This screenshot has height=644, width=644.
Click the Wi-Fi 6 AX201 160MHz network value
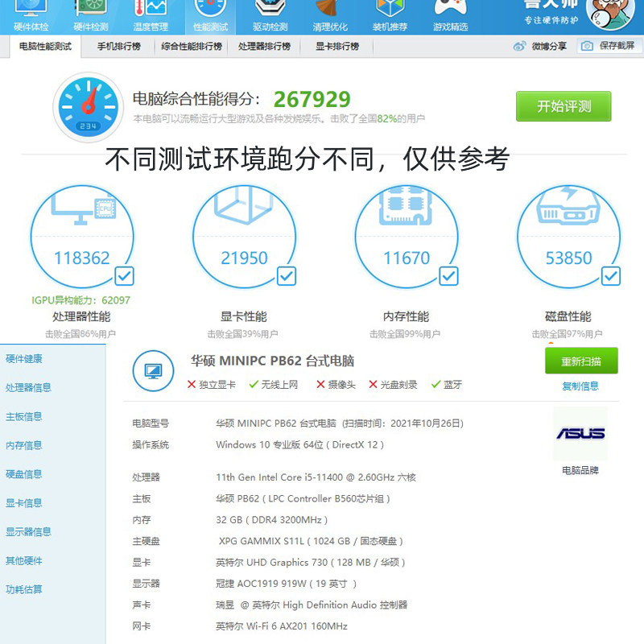[282, 626]
